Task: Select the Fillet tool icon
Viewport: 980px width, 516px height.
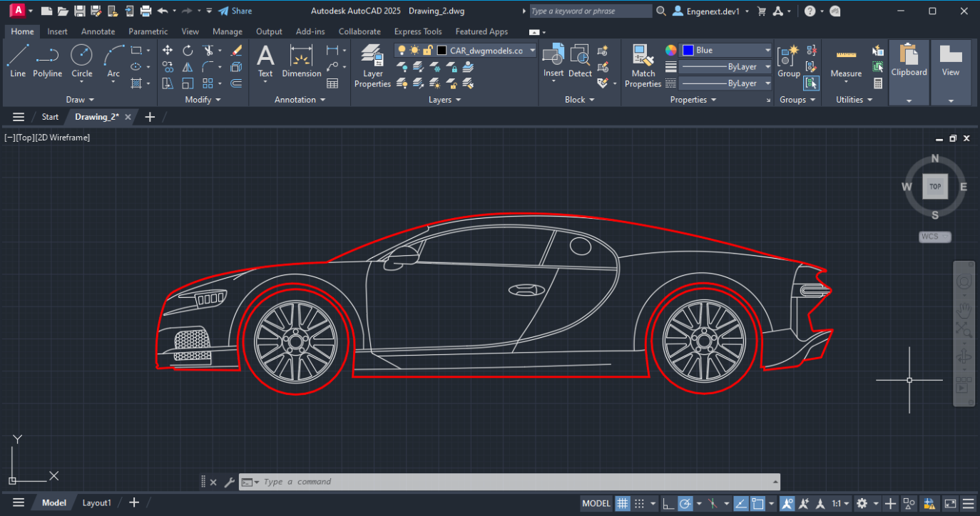Action: point(208,67)
